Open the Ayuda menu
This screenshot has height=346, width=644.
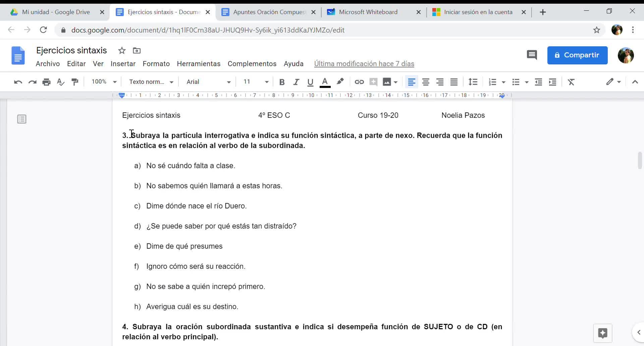[293, 64]
